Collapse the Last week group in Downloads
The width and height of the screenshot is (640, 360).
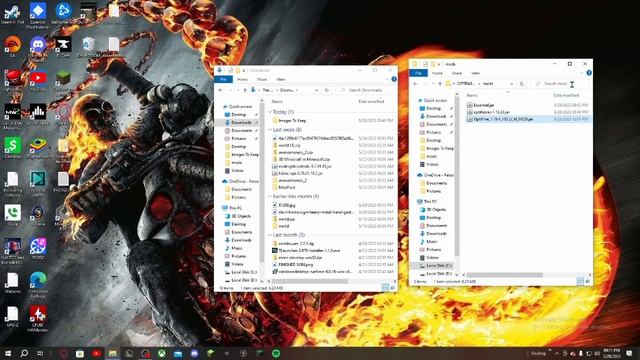click(x=270, y=130)
